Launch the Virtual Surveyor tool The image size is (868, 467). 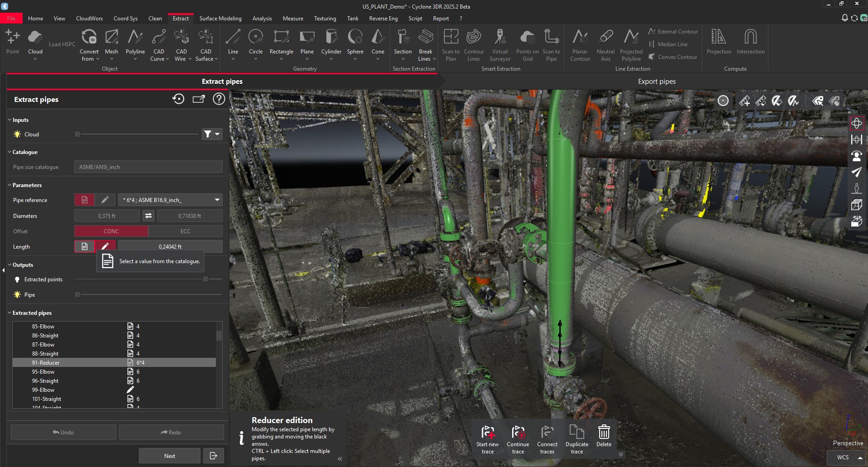[500, 44]
